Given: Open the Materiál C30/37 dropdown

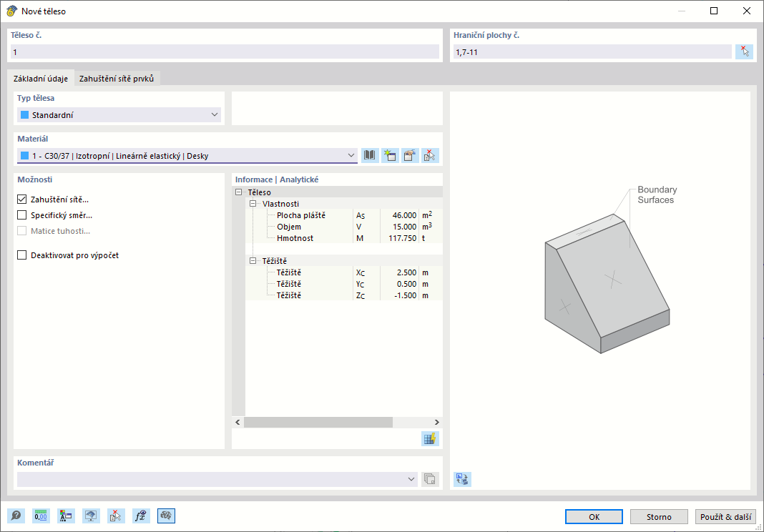Looking at the screenshot, I should (x=187, y=156).
